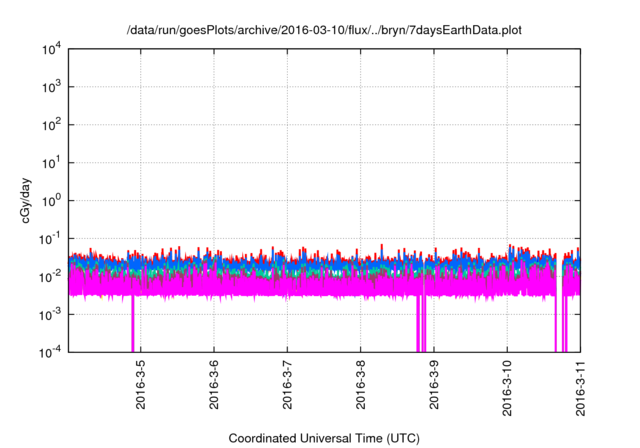The width and height of the screenshot is (640, 448).
Task: Click the 2016-3-9 date tick label
Action: [434, 385]
